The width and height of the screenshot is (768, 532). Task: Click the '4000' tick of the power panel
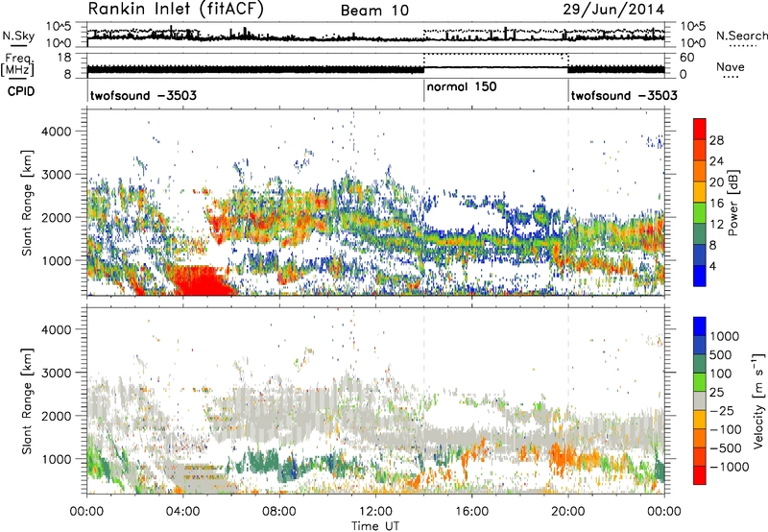pos(57,132)
